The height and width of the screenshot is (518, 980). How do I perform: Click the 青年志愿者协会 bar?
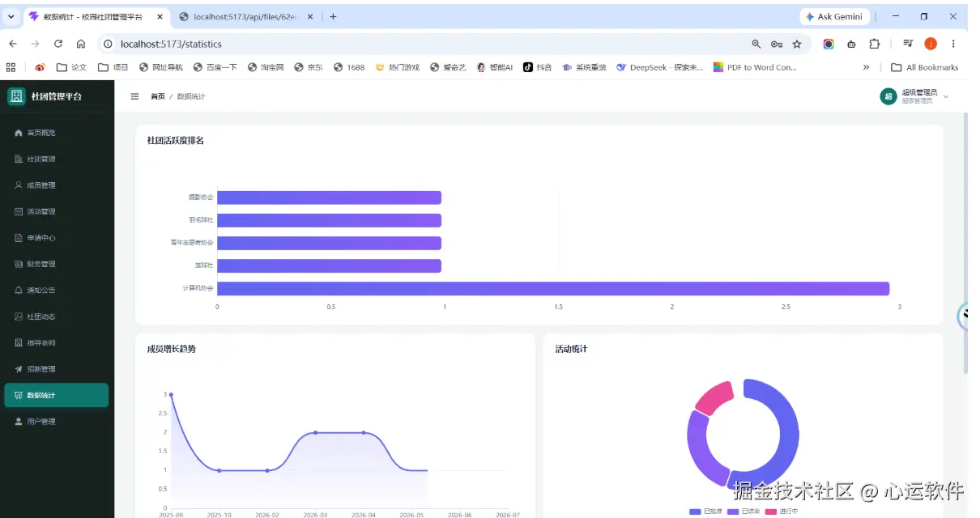click(329, 243)
